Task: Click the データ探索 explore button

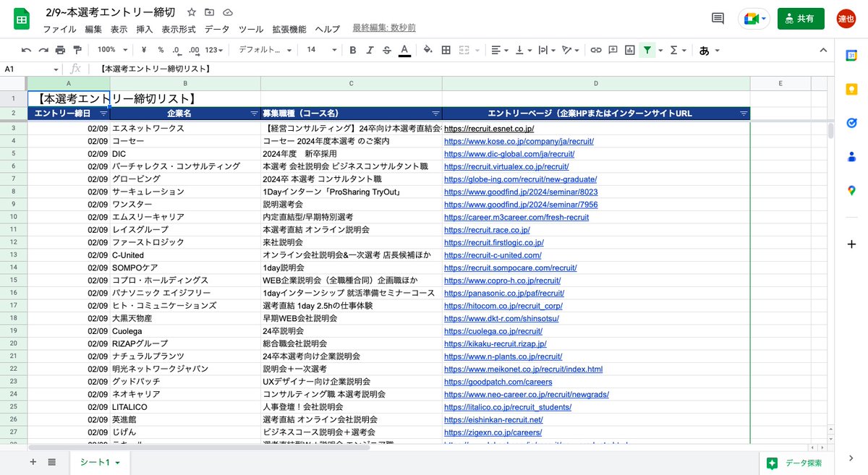Action: click(795, 463)
